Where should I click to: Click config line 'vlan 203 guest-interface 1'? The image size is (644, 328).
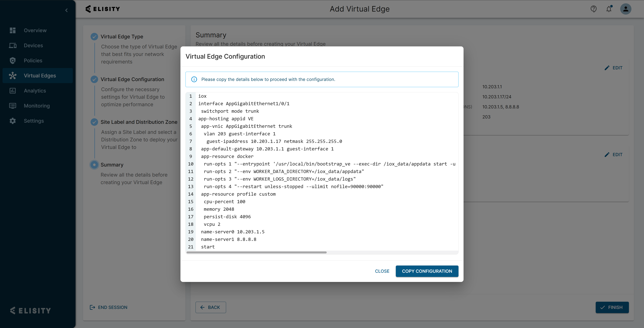pyautogui.click(x=240, y=134)
